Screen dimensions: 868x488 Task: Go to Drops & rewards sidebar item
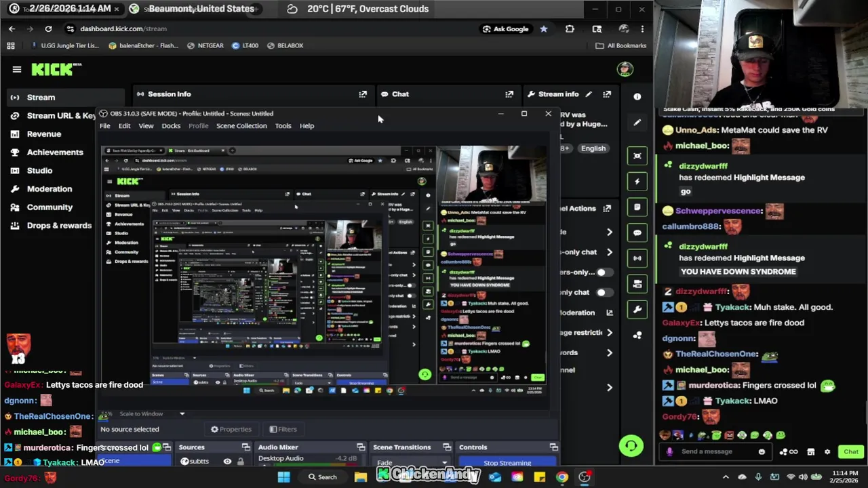59,226
